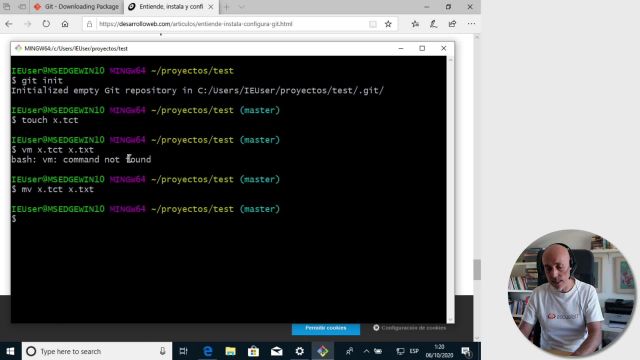The height and width of the screenshot is (360, 640).
Task: Open the Action Center notifications
Action: (466, 351)
